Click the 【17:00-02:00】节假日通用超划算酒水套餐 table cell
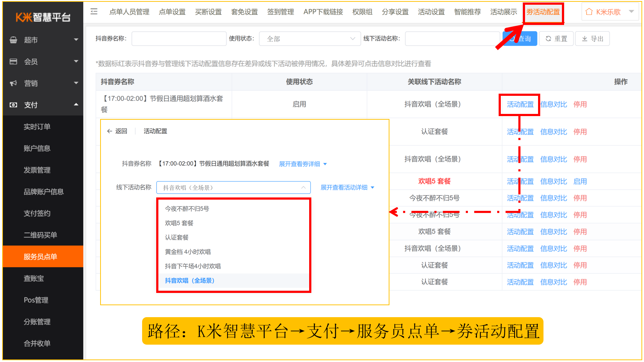The width and height of the screenshot is (644, 362). tap(164, 104)
